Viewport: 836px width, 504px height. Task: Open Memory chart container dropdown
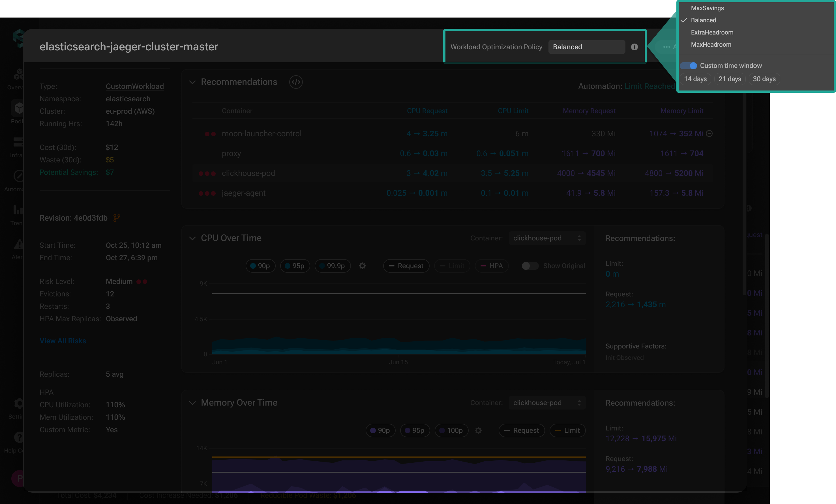(547, 402)
